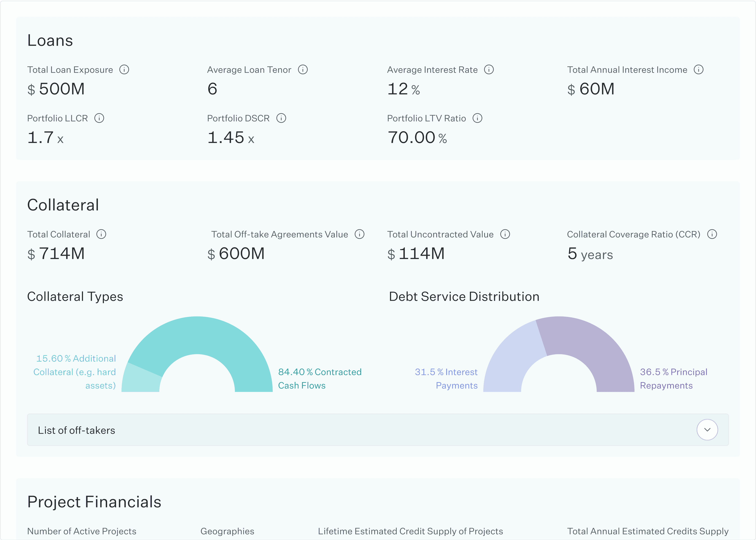Click the Portfolio LTV Ratio info icon
Screen dimensions: 756x540
tap(477, 118)
